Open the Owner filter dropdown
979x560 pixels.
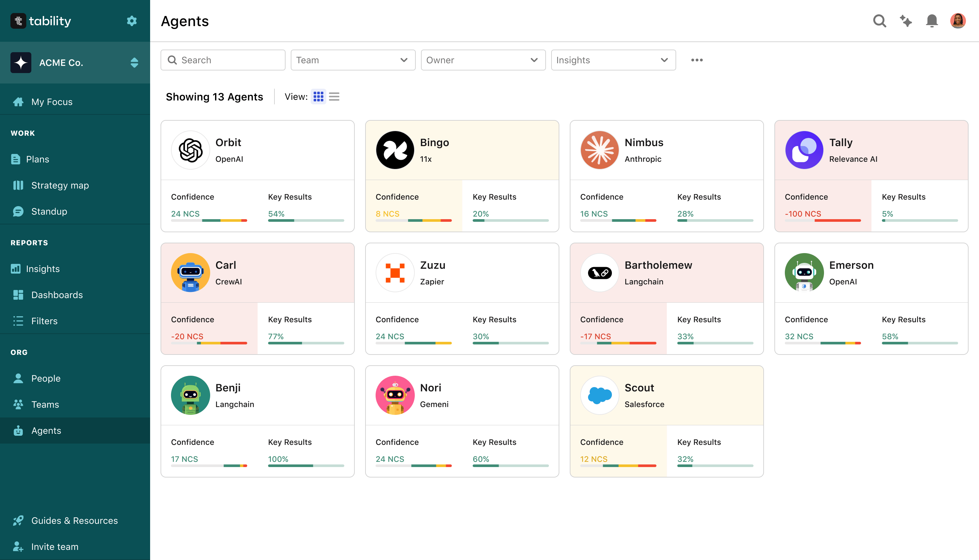click(483, 60)
